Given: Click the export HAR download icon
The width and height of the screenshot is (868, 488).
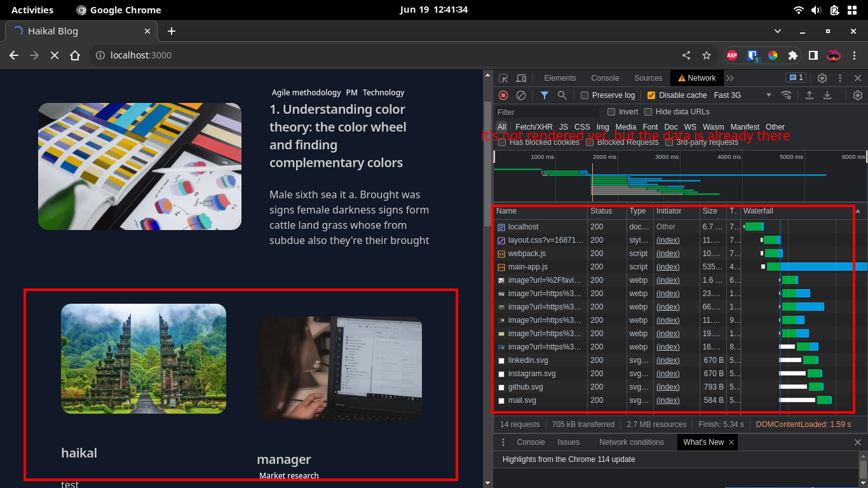Looking at the screenshot, I should tap(827, 95).
